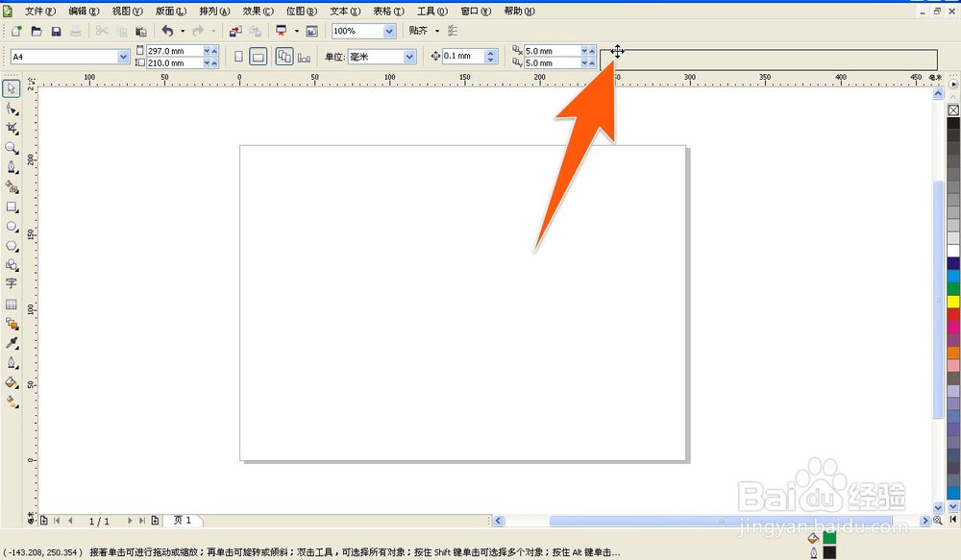Click the Import icon

(235, 31)
